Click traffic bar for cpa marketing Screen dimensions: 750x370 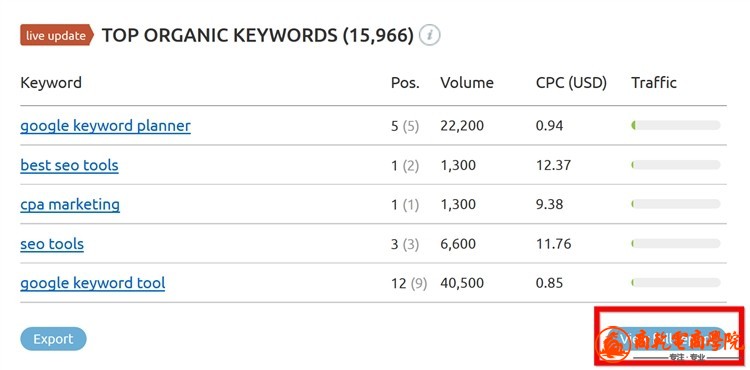(x=675, y=204)
